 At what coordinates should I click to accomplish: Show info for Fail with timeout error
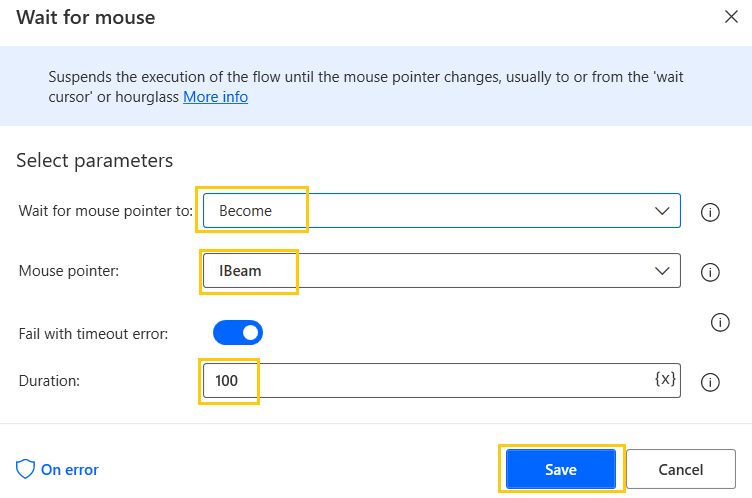[719, 322]
